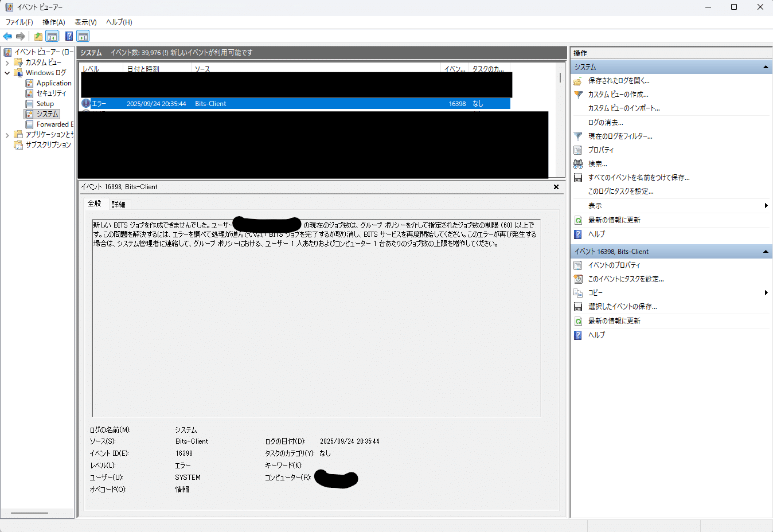Collapse the システム actions section header
773x532 pixels.
(x=765, y=66)
